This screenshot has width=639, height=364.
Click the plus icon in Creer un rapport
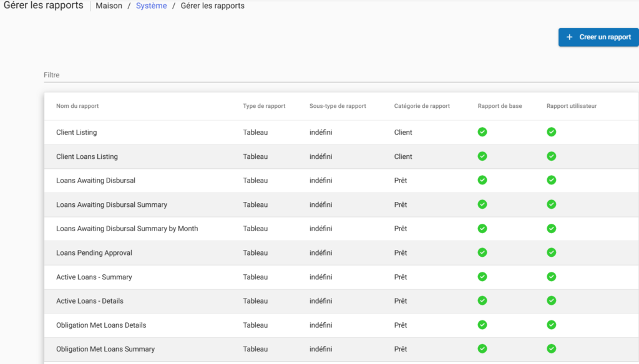point(569,37)
